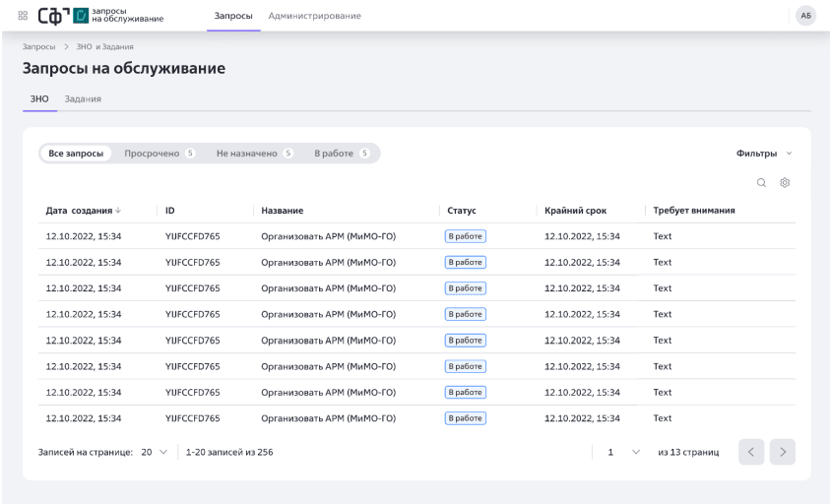Click ЗНО и Задания breadcrumb

click(x=104, y=46)
